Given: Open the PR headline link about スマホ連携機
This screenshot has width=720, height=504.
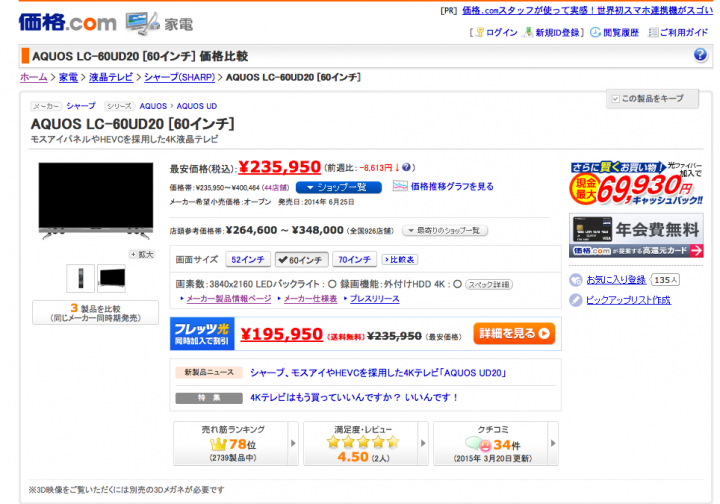Looking at the screenshot, I should (587, 11).
